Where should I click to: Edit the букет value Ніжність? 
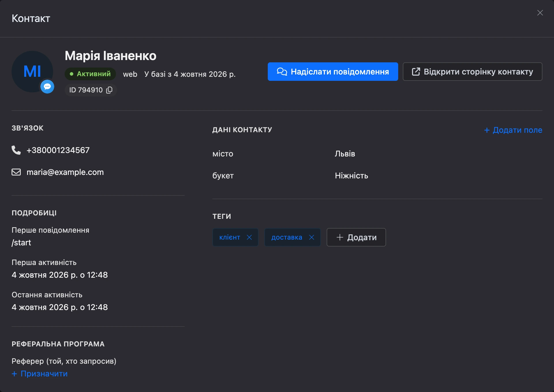(x=351, y=176)
